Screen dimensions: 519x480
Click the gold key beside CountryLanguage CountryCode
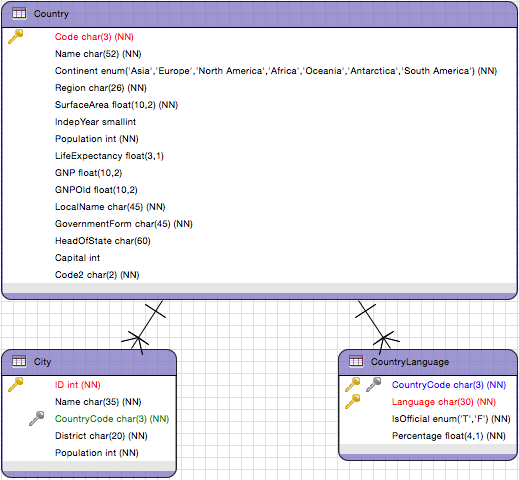353,384
